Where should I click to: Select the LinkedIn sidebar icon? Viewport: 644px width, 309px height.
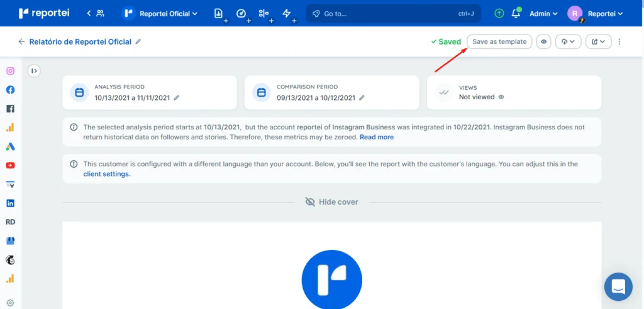[x=10, y=203]
